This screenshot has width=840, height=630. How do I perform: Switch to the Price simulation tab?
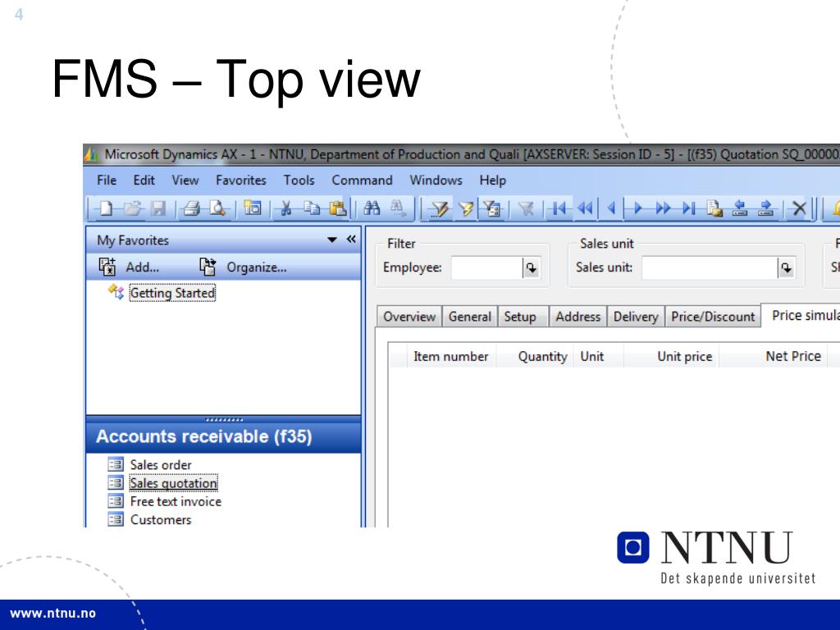click(x=801, y=316)
